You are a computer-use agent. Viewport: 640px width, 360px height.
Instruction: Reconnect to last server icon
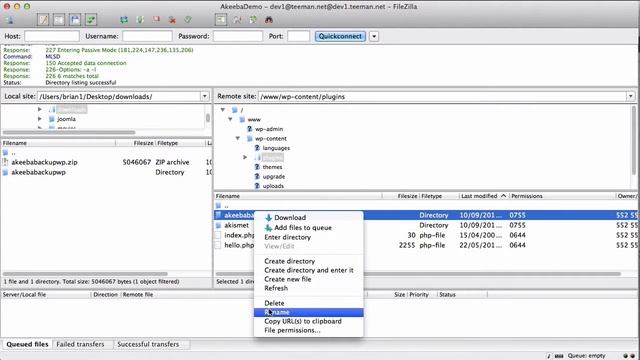tap(188, 20)
